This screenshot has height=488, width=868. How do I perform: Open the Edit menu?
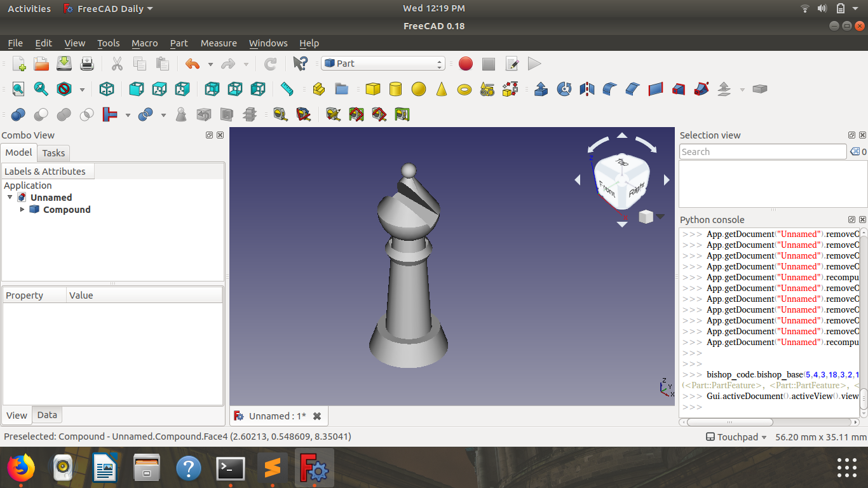click(x=44, y=43)
